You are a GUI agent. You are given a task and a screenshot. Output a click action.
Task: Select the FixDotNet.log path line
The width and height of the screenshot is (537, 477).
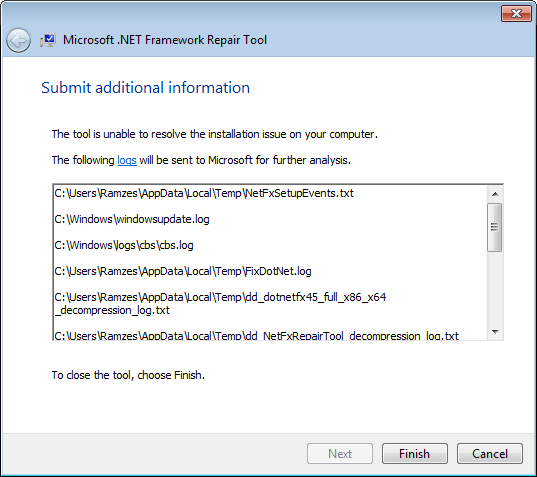tap(183, 271)
